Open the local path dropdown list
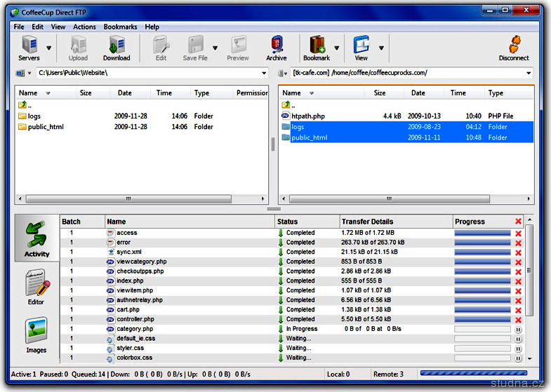551x392 pixels. pyautogui.click(x=264, y=73)
